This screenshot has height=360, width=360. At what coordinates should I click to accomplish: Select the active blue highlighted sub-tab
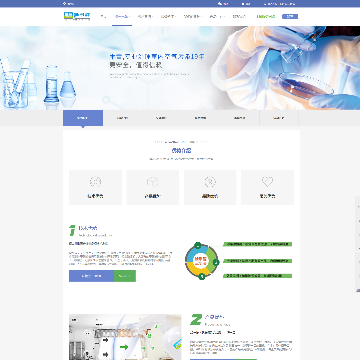tap(83, 118)
